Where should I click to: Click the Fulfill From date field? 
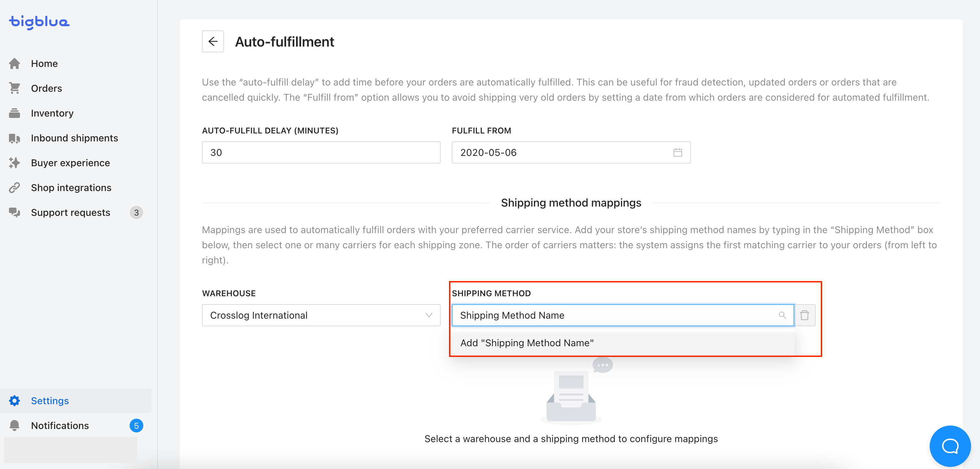pos(571,153)
